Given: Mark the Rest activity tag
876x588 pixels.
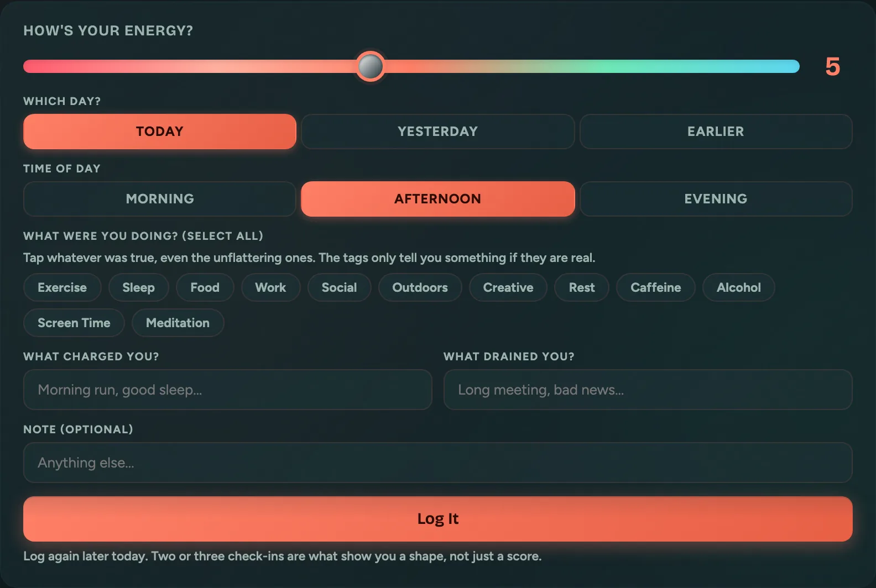Looking at the screenshot, I should [x=582, y=287].
